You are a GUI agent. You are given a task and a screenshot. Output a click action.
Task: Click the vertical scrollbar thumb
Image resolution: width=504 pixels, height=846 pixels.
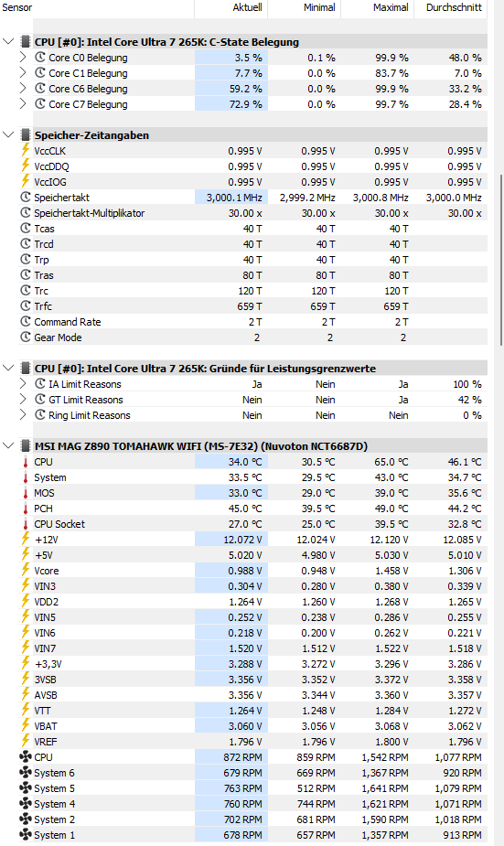point(501,260)
